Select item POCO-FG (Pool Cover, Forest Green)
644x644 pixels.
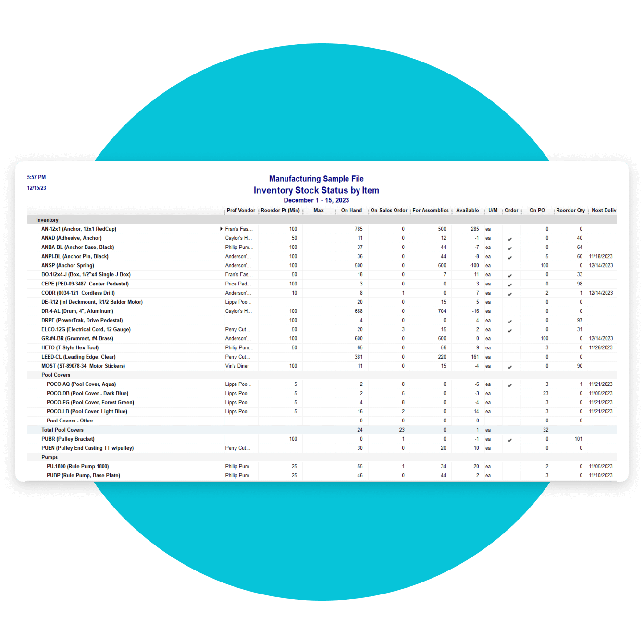point(90,402)
